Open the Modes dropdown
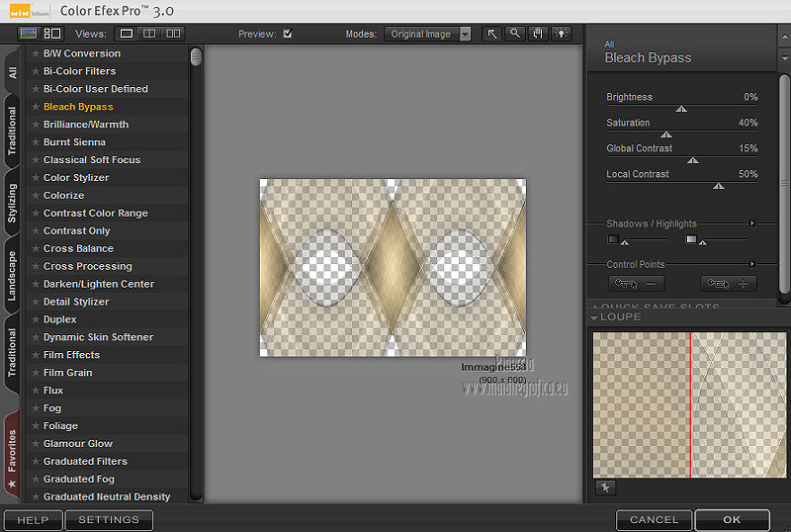This screenshot has height=532, width=791. point(465,34)
